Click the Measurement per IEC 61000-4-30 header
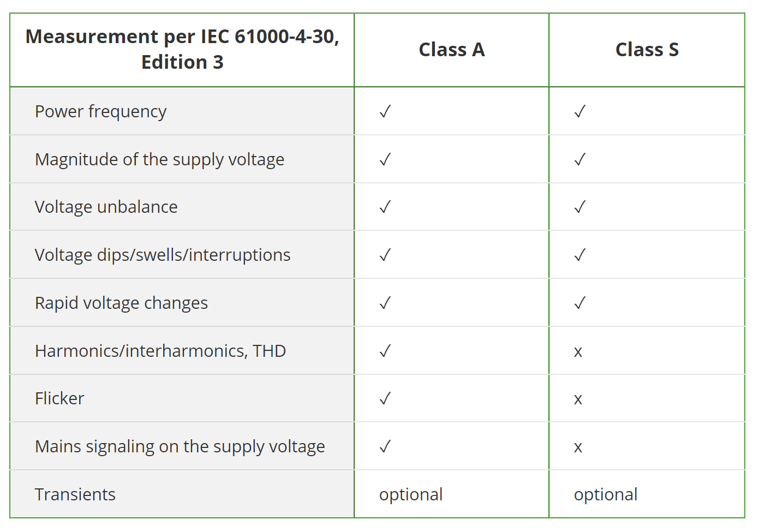This screenshot has height=532, width=759. 182,49
